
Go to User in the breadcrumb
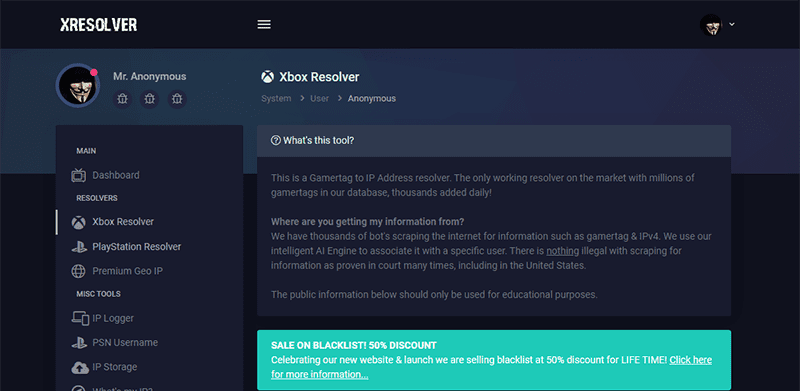[320, 99]
